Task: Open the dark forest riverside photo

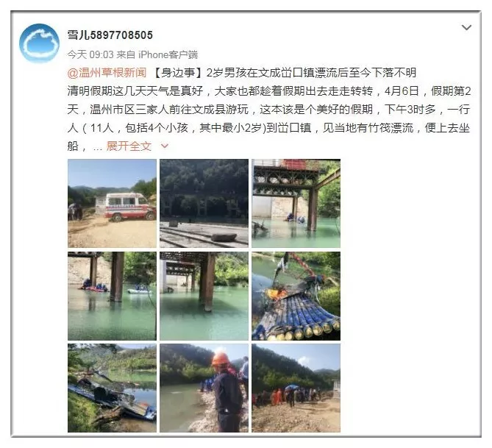Action: [204, 204]
